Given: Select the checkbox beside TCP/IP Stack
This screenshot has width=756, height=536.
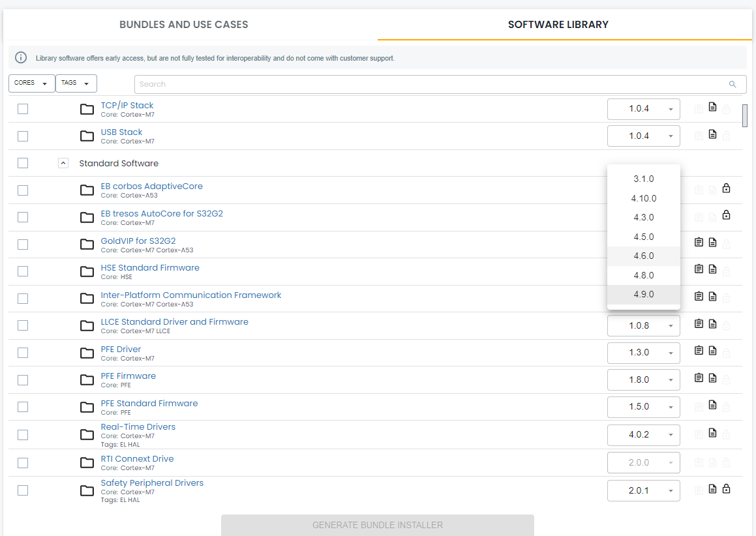Looking at the screenshot, I should (x=23, y=109).
